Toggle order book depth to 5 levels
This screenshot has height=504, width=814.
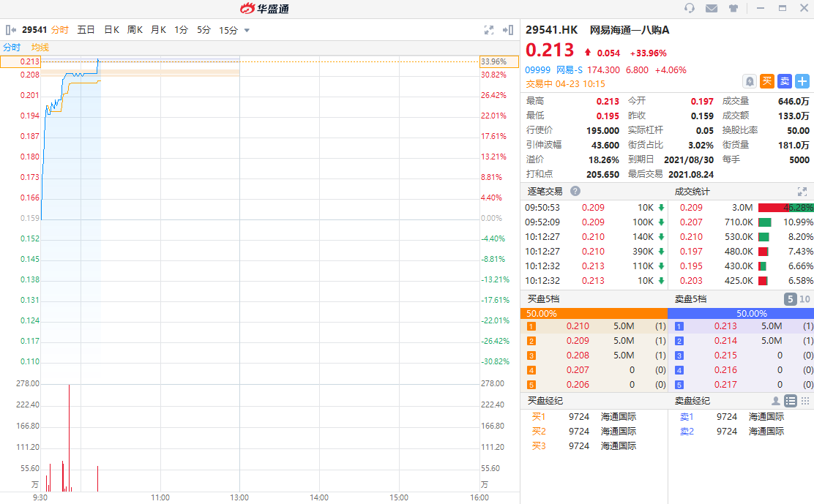(790, 299)
